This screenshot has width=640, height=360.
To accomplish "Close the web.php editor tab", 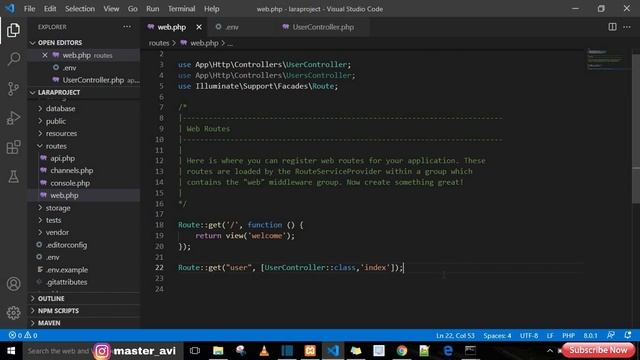I will [x=199, y=27].
